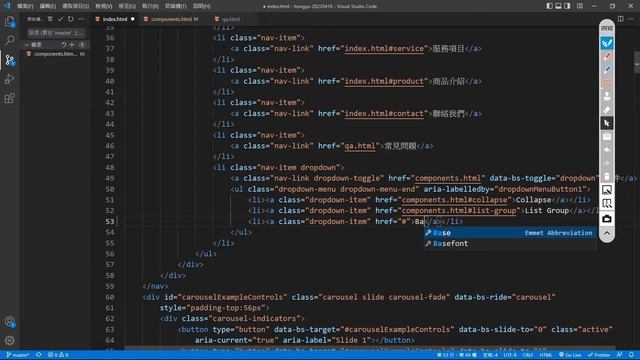Open the fifth menu in the menu bar
This screenshot has width=640, height=360.
click(x=127, y=6)
